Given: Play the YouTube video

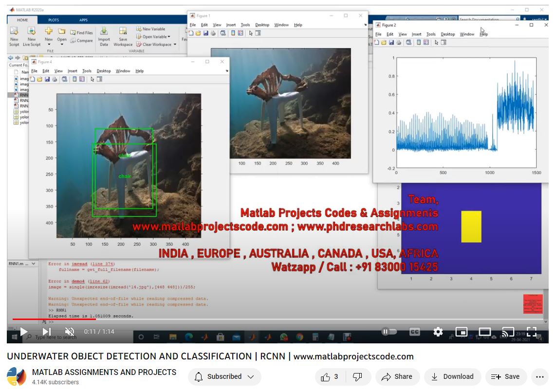Looking at the screenshot, I should point(24,332).
